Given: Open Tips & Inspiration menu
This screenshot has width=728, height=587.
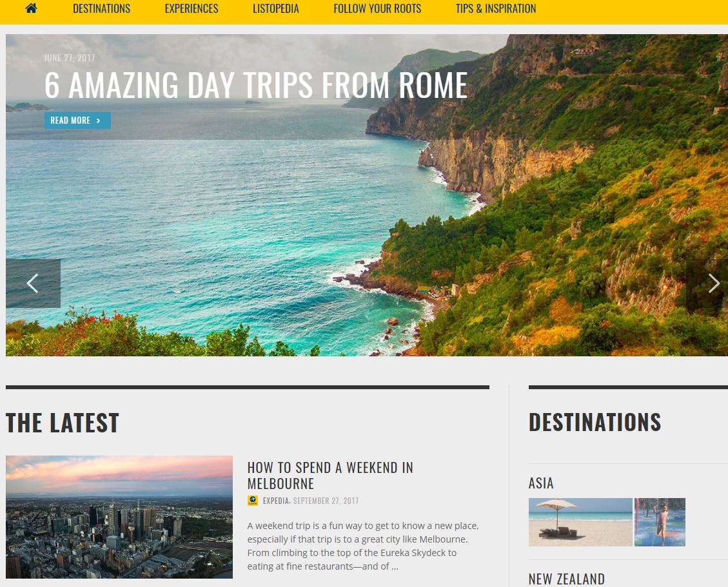Looking at the screenshot, I should coord(496,9).
